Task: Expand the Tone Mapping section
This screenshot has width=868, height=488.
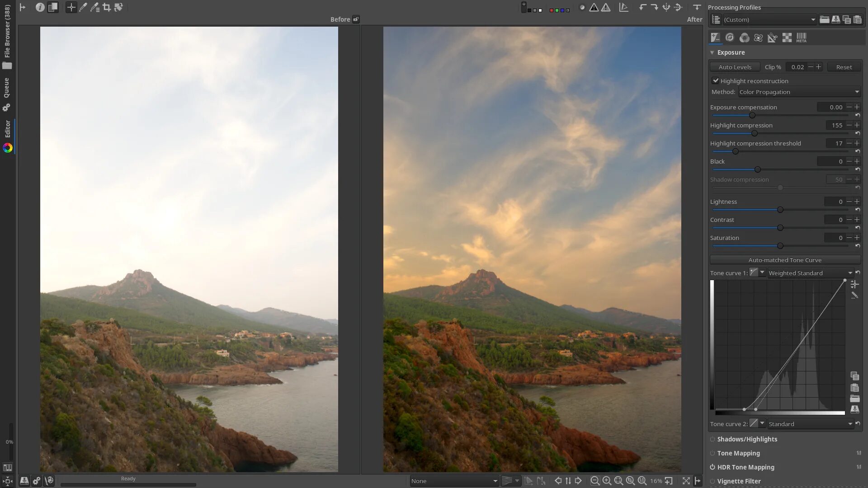Action: coord(739,453)
